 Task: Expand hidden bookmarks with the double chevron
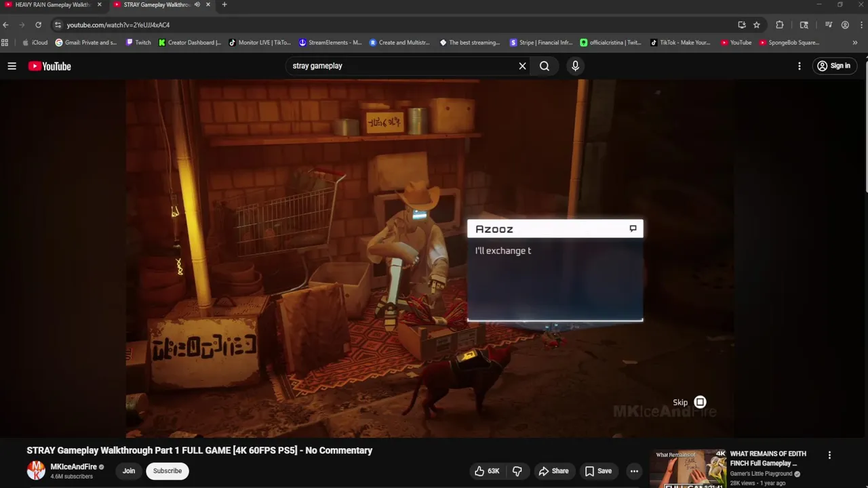click(x=854, y=43)
